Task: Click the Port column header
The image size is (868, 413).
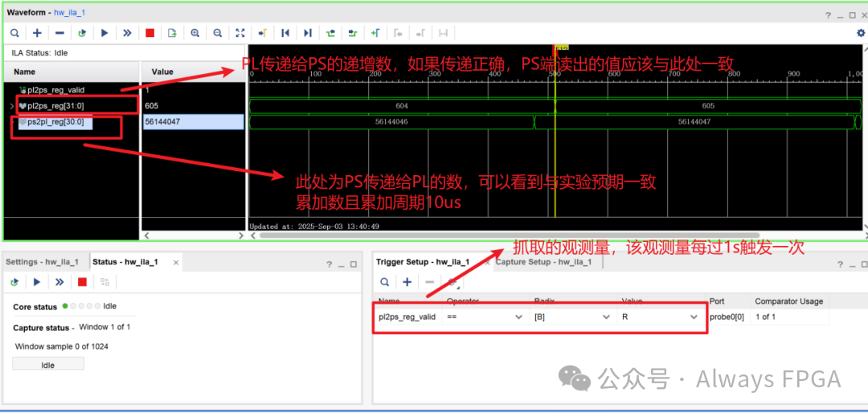Action: click(716, 301)
